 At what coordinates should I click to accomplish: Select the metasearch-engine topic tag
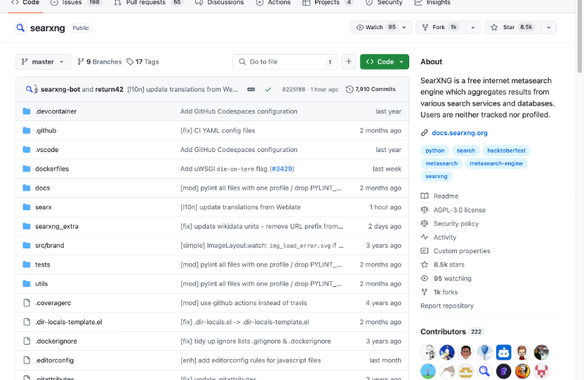click(496, 163)
